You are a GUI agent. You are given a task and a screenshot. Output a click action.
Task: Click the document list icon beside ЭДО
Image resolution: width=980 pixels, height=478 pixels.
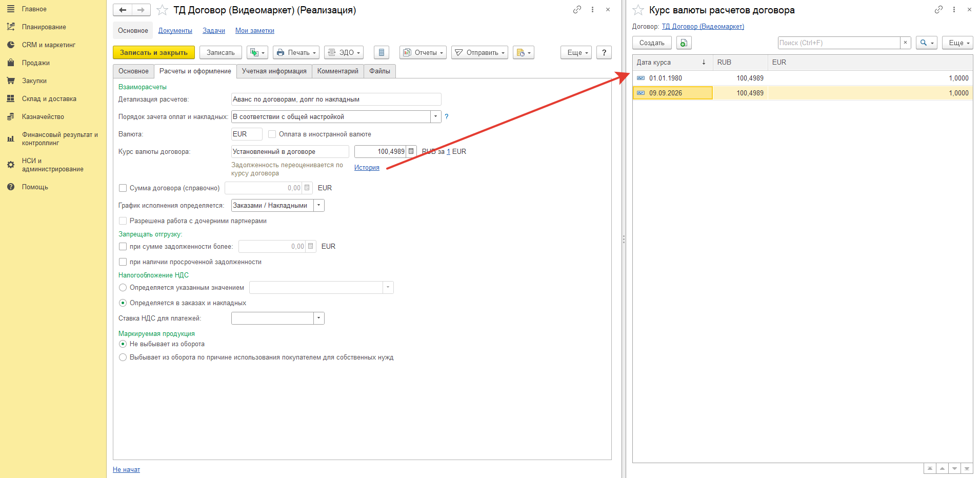point(381,52)
